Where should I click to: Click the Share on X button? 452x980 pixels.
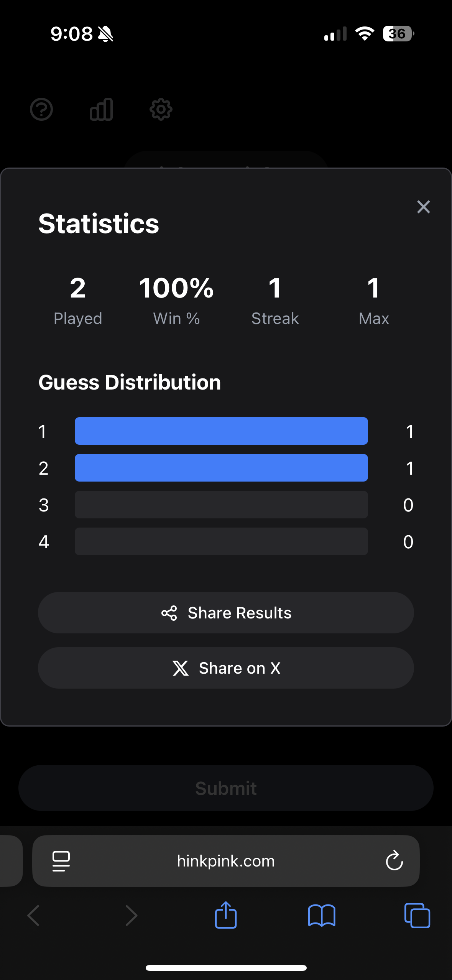(226, 668)
